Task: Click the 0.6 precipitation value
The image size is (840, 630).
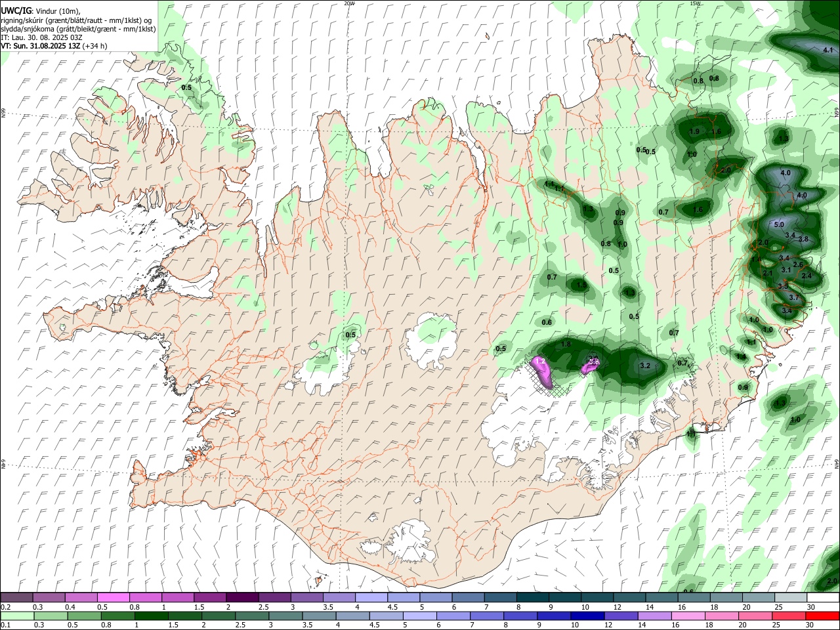Action: click(547, 322)
